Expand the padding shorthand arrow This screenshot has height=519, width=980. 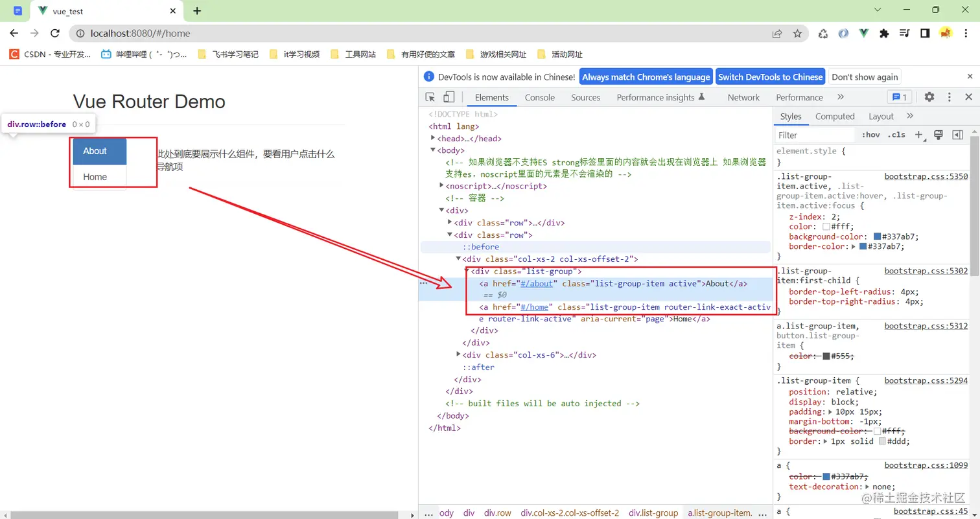[x=832, y=411]
